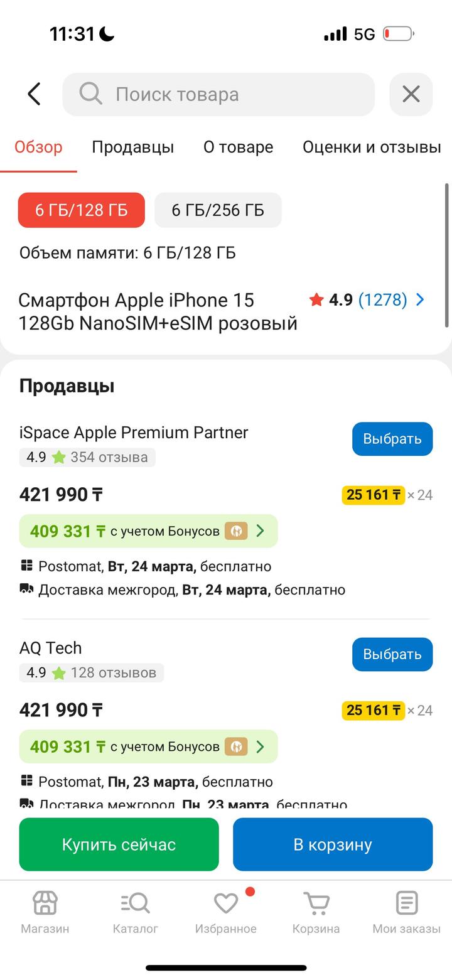
Task: Expand iSpace bonus details via green arrow
Action: (261, 530)
